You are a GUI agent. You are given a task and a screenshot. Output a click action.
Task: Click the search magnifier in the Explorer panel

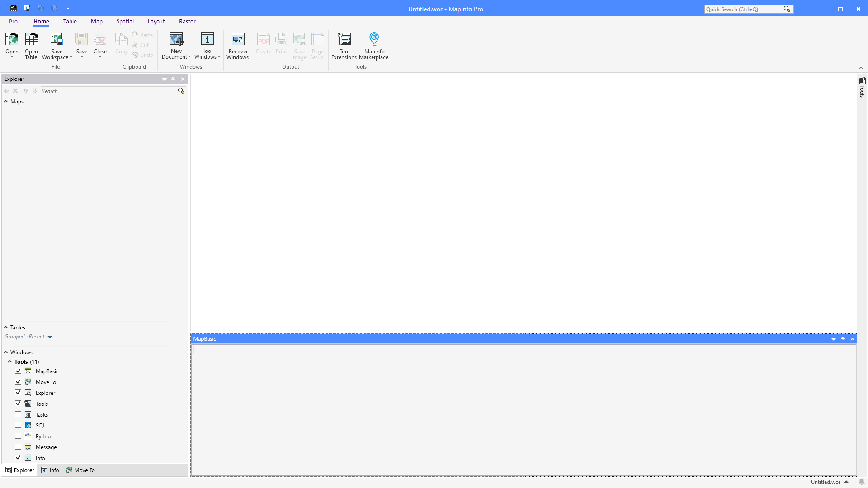181,91
